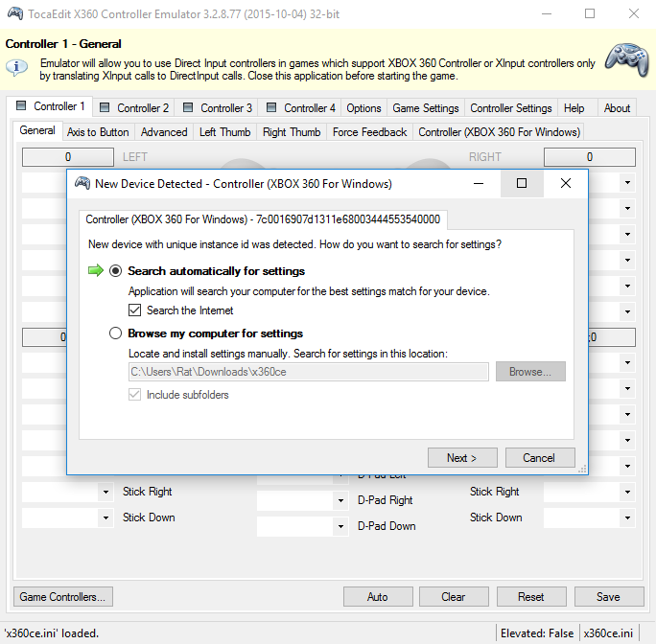Click the gamepad icon in the New Device Detected title bar
Viewport: 656px width, 644px height.
pos(82,183)
